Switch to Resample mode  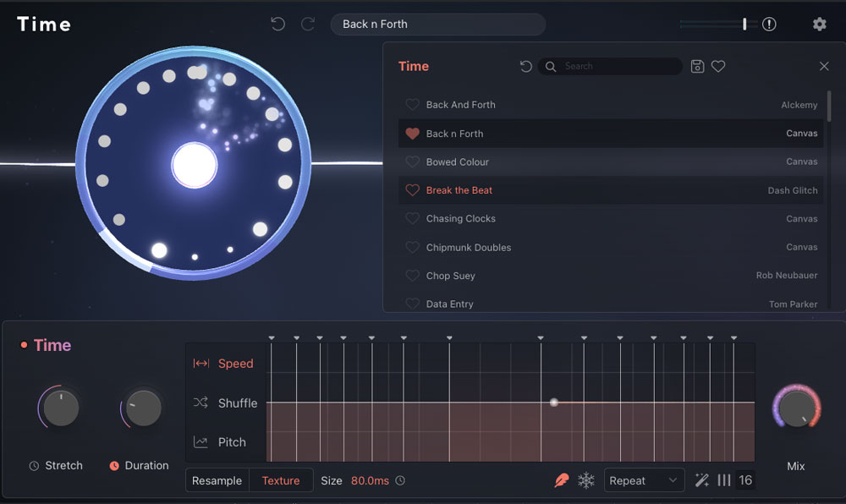pyautogui.click(x=217, y=480)
